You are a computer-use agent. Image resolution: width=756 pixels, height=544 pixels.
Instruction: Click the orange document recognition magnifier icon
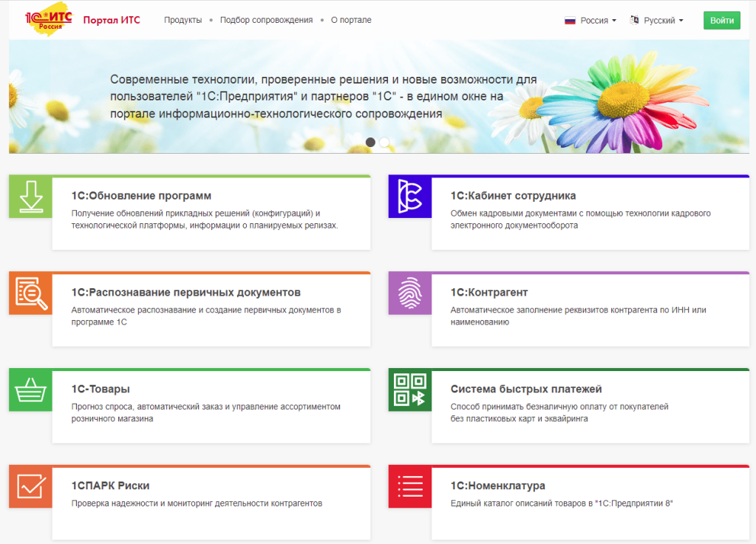click(x=30, y=294)
